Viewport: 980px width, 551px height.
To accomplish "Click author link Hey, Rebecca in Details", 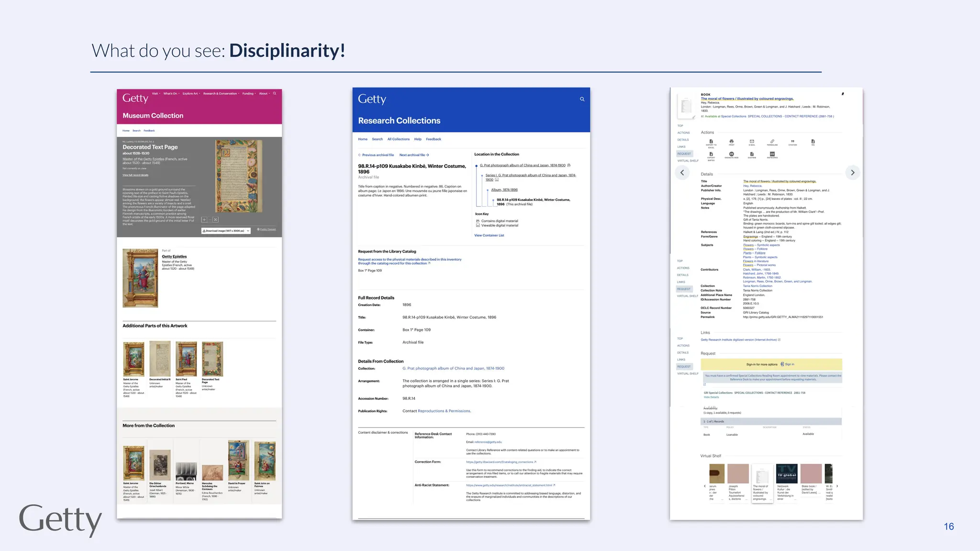I will (x=752, y=186).
